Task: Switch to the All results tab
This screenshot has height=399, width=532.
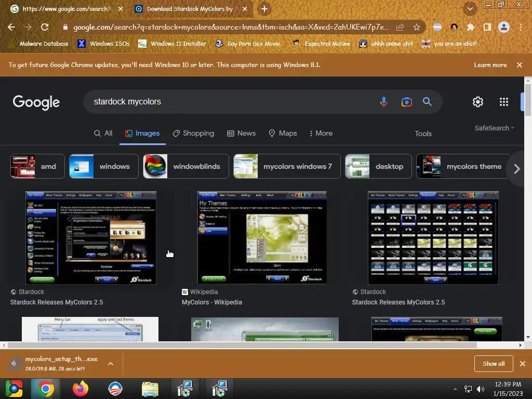Action: 103,134
